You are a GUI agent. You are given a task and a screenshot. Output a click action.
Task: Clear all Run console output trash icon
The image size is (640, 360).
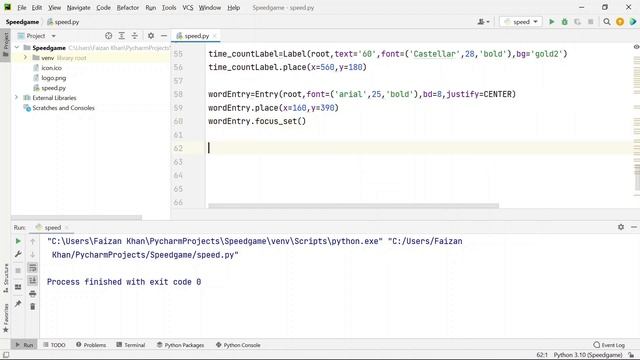pos(33,307)
